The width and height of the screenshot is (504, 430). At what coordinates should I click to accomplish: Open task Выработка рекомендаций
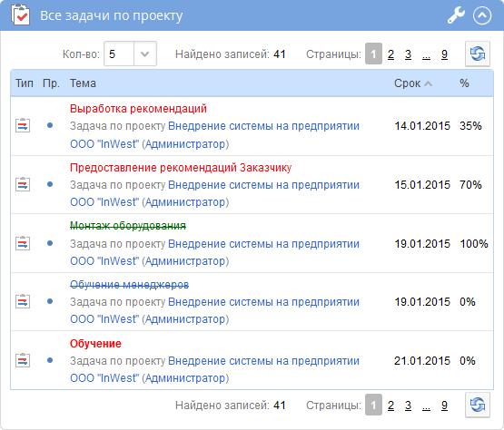coord(138,109)
